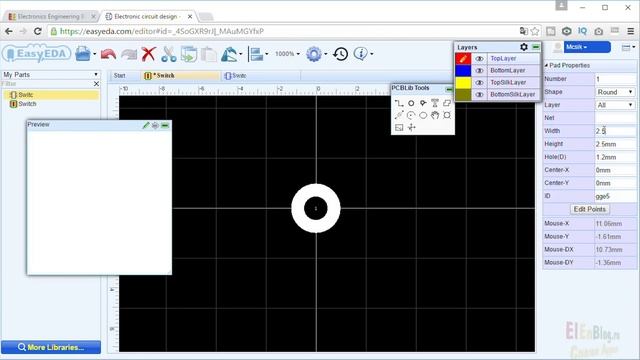The height and width of the screenshot is (360, 640).
Task: Open the blue gear configuration icon
Action: pyautogui.click(x=314, y=54)
